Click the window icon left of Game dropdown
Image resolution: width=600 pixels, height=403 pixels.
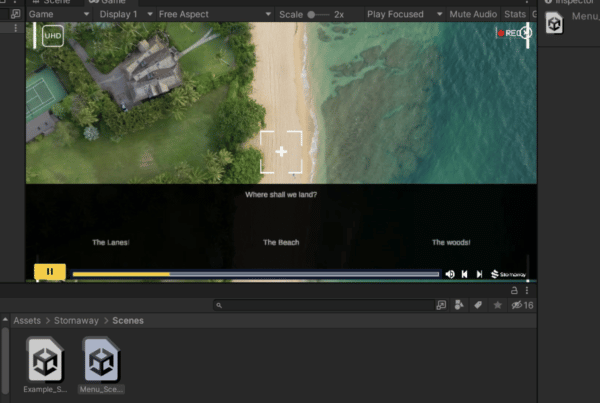point(16,14)
